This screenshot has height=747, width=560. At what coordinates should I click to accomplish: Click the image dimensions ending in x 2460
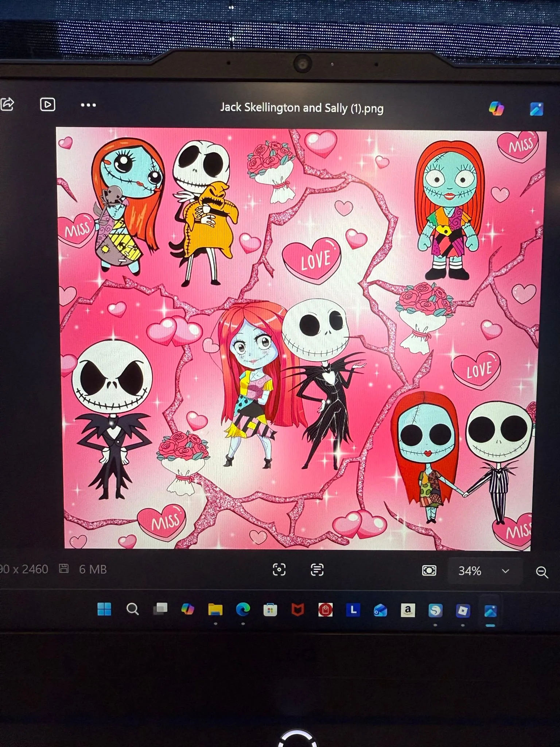pyautogui.click(x=24, y=569)
